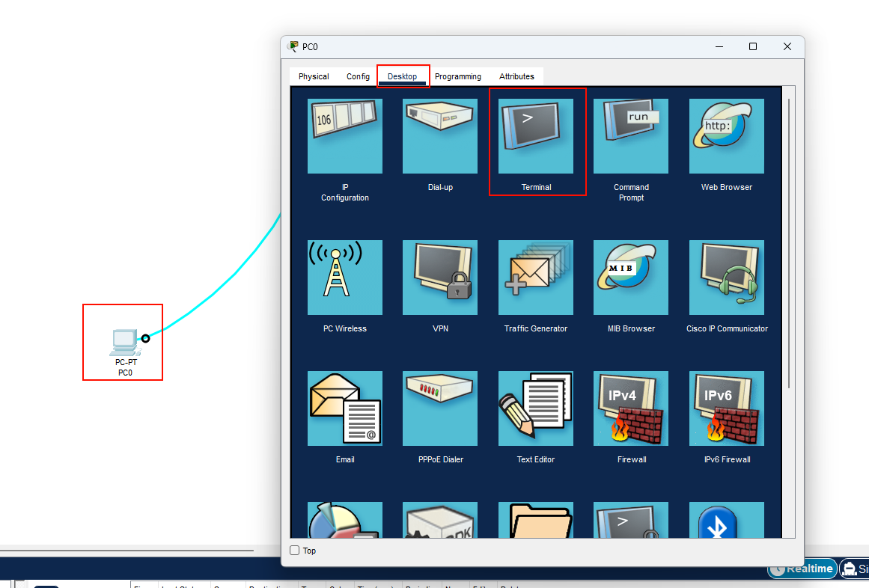Launch the PPPoE Dialer

[x=440, y=409]
